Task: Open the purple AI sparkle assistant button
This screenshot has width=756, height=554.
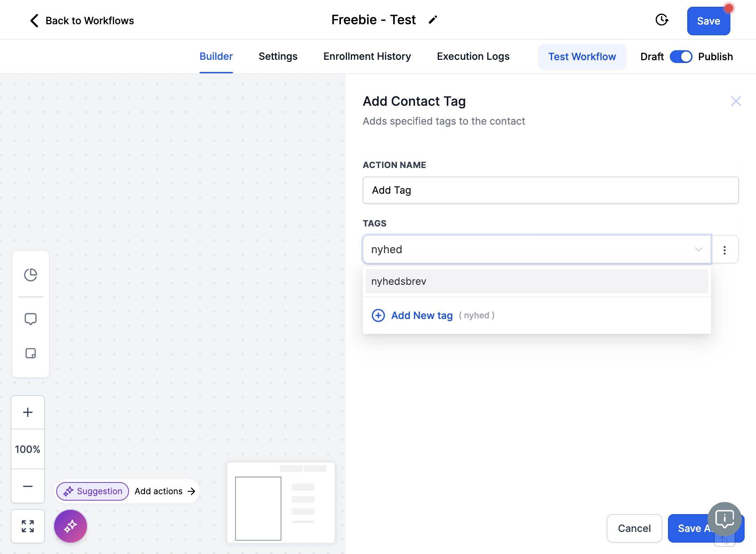Action: [71, 526]
